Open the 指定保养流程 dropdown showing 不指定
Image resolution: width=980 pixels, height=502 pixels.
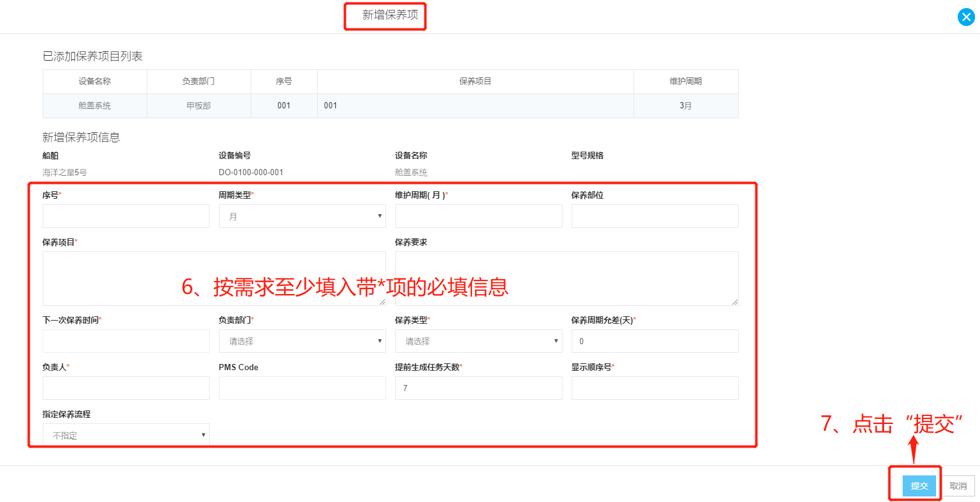[126, 435]
